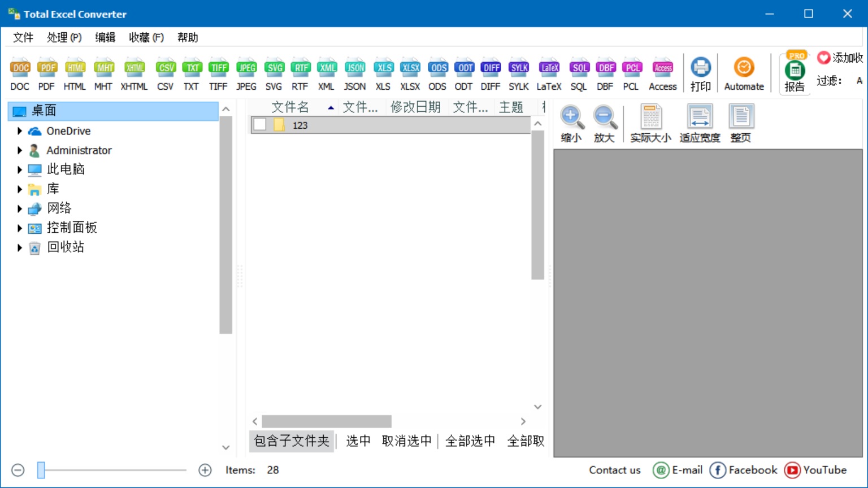Image resolution: width=868 pixels, height=488 pixels.
Task: Pick the DBF format icon
Action: pyautogui.click(x=605, y=74)
